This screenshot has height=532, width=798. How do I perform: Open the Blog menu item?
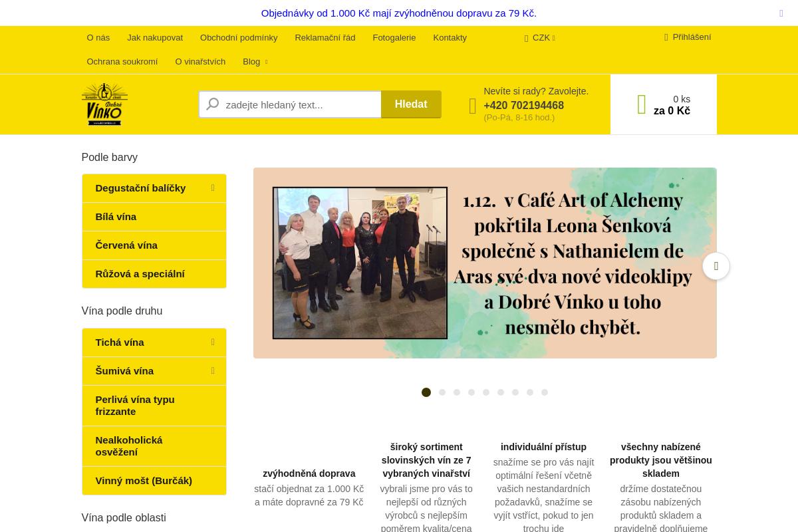click(x=251, y=62)
